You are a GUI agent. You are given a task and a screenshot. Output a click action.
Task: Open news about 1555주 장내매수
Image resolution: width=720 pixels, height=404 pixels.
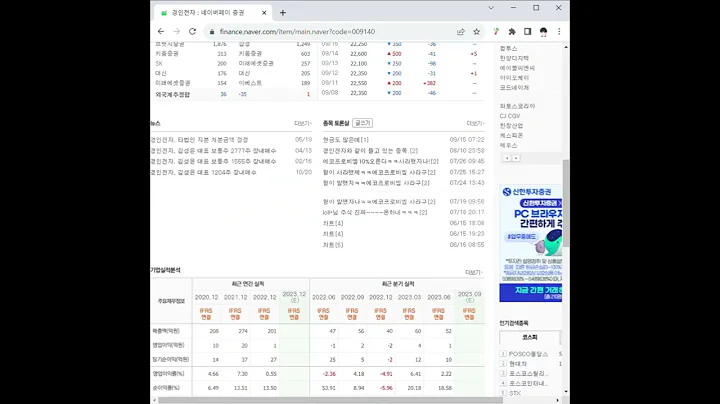click(x=214, y=162)
